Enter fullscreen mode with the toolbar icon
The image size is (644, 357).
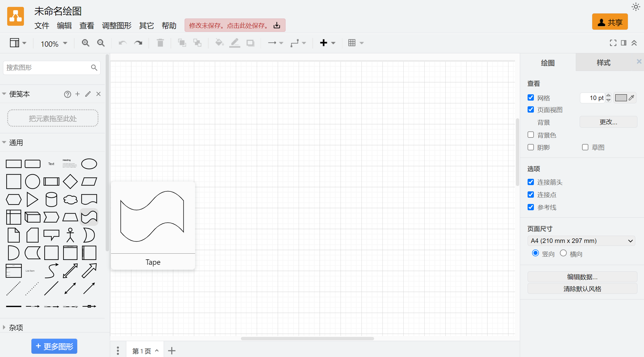(x=613, y=43)
